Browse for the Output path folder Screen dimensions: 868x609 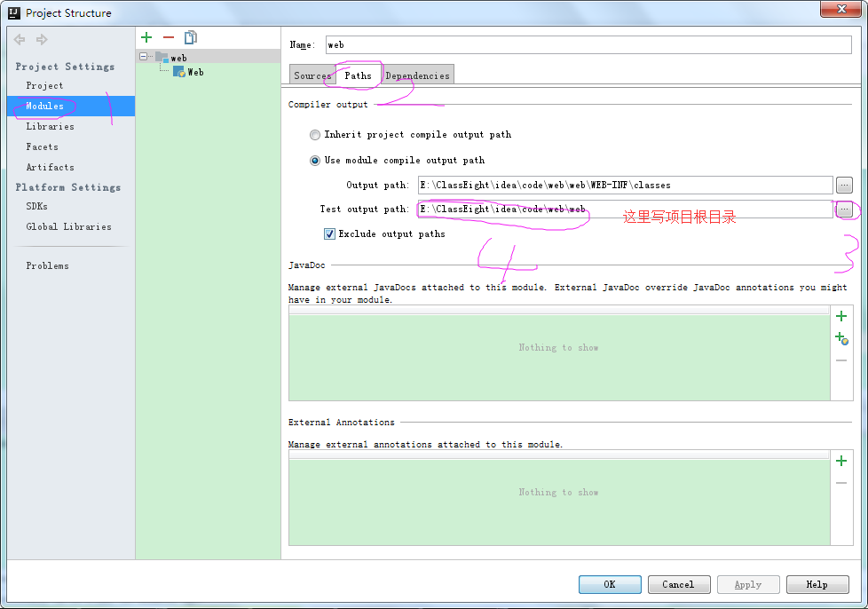pos(844,185)
